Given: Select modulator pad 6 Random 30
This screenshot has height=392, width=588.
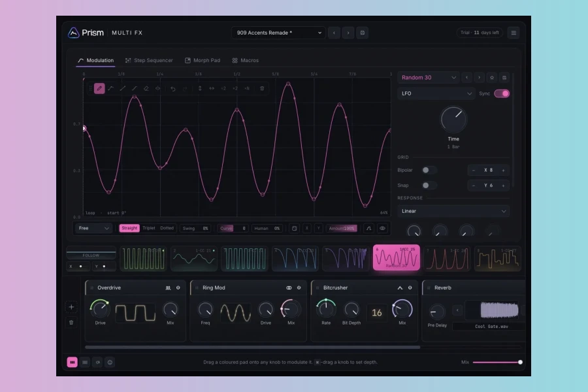Looking at the screenshot, I should pos(397,257).
